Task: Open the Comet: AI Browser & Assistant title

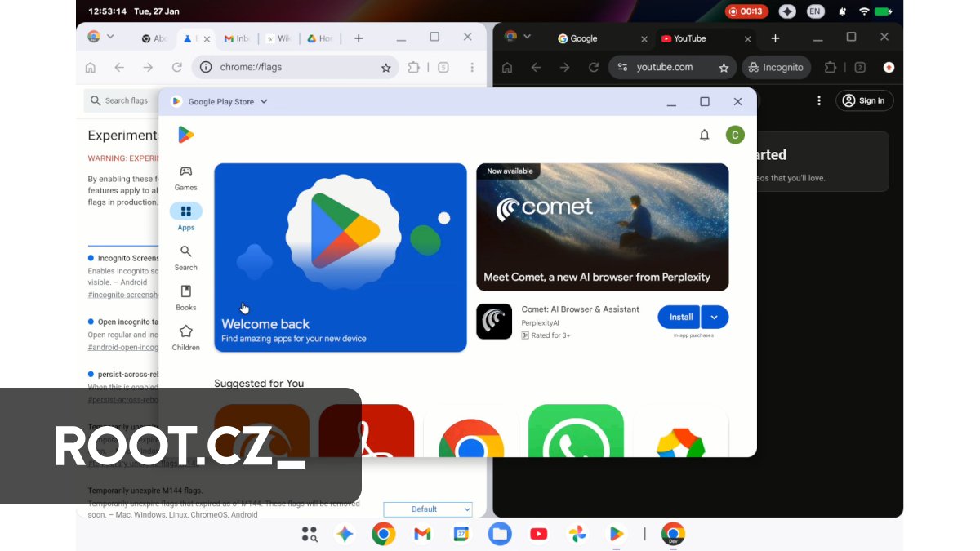Action: (x=581, y=309)
